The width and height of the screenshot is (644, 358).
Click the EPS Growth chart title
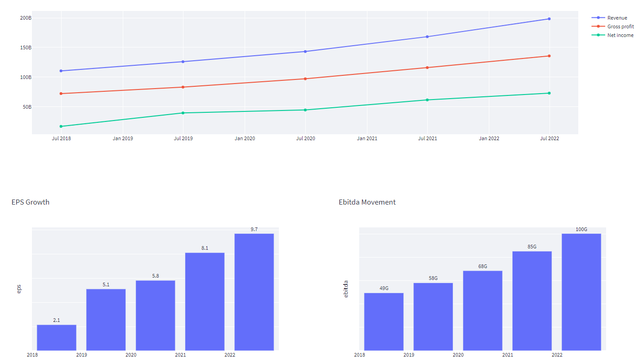(30, 202)
